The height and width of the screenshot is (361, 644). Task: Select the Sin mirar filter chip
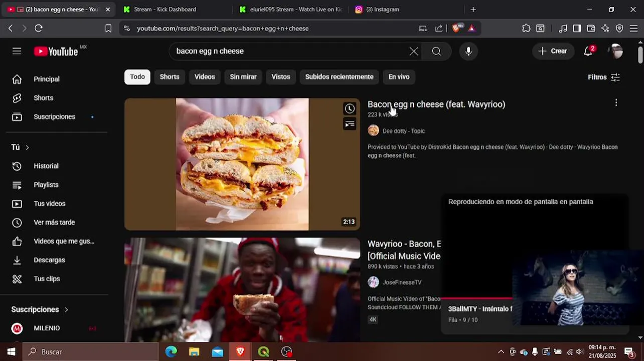point(243,77)
